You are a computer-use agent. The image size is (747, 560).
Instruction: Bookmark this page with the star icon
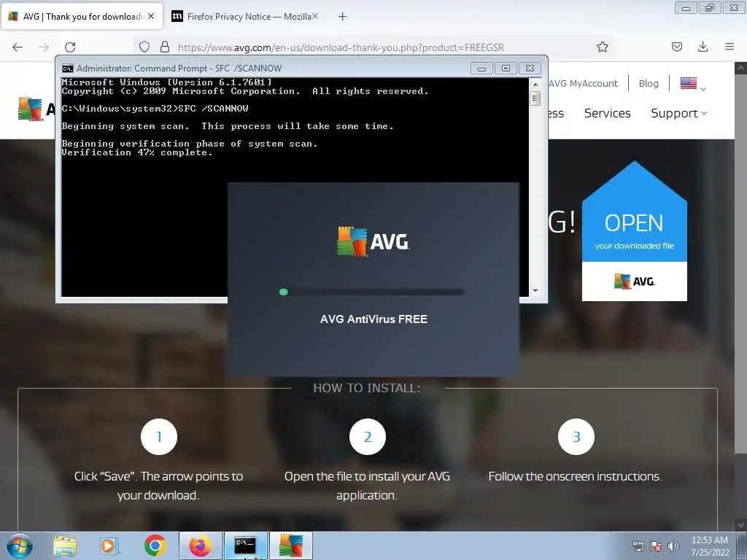point(602,47)
